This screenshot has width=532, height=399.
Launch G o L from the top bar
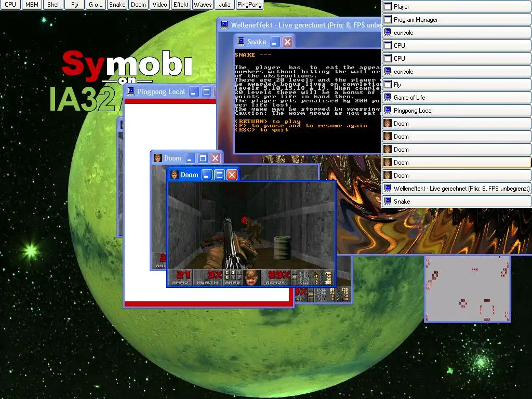96,5
